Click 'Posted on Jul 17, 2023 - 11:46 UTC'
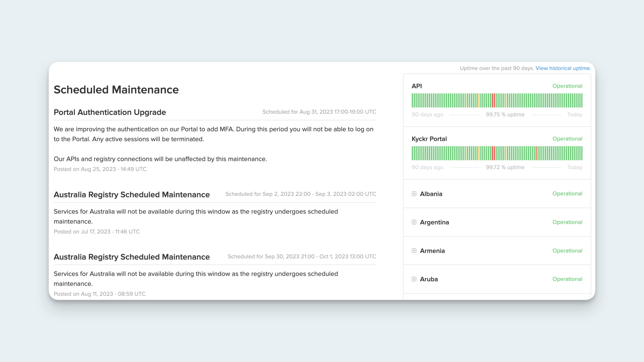Viewport: 644px width, 362px height. tap(97, 232)
